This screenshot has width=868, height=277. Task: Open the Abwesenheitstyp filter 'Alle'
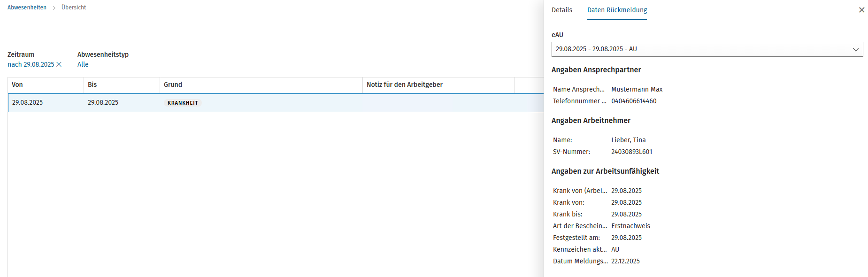[83, 64]
